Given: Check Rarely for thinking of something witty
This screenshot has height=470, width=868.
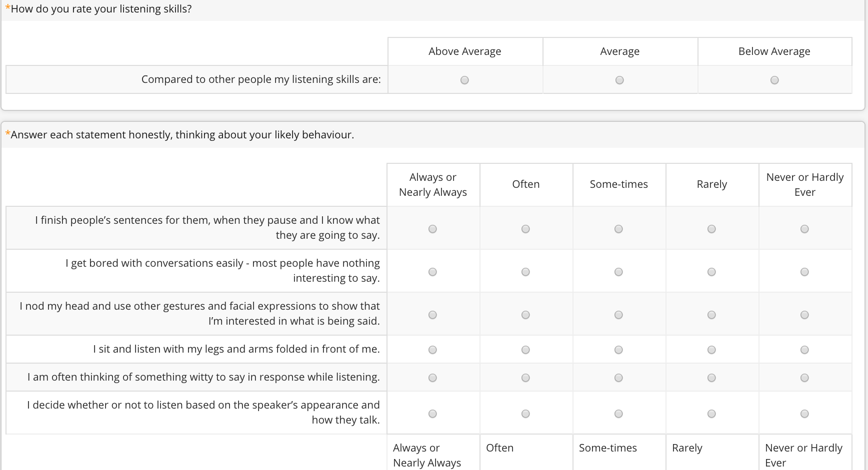Looking at the screenshot, I should pyautogui.click(x=711, y=378).
